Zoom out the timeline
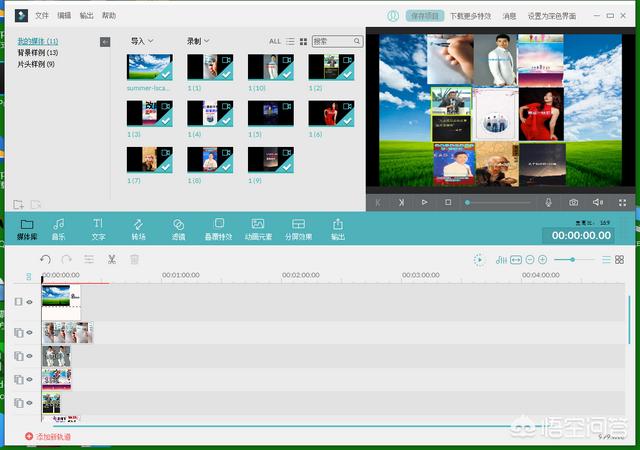The width and height of the screenshot is (640, 450). pos(530,260)
